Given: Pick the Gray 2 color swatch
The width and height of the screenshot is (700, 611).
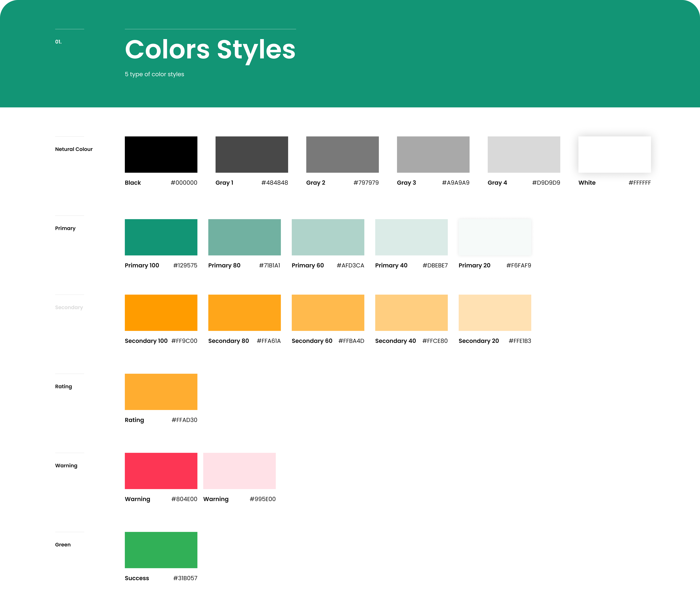Looking at the screenshot, I should coord(342,154).
